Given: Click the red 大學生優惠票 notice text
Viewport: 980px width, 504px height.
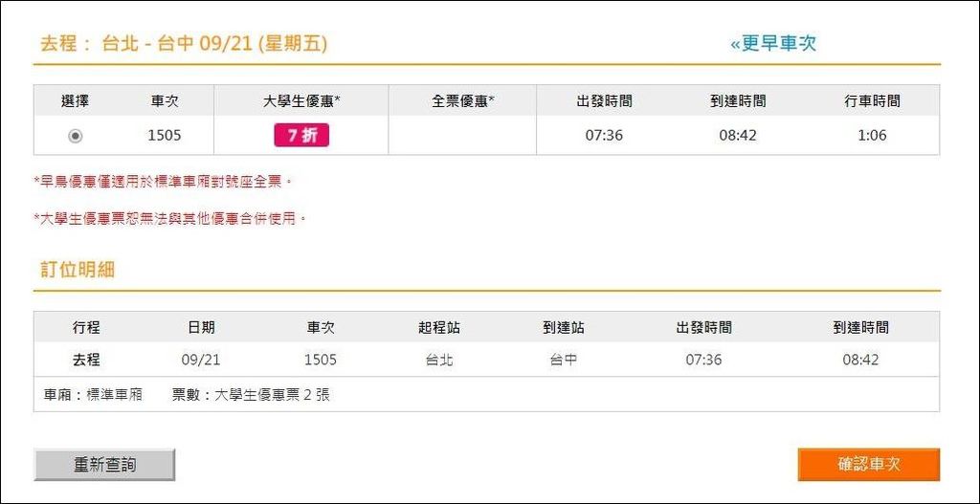Looking at the screenshot, I should coord(170,219).
